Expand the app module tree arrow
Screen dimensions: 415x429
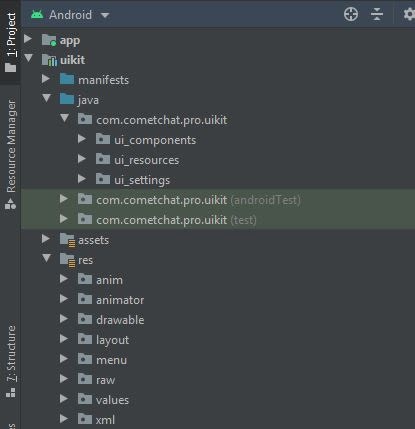tap(28, 39)
